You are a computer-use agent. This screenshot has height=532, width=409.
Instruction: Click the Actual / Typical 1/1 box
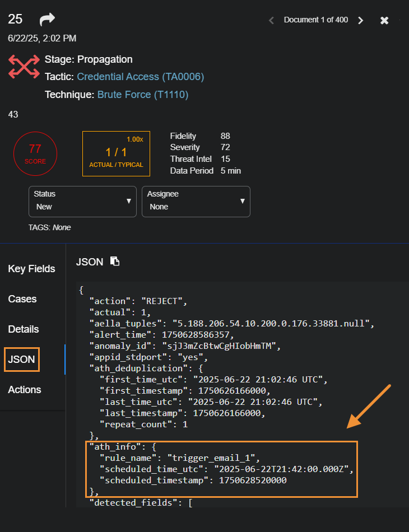(116, 154)
